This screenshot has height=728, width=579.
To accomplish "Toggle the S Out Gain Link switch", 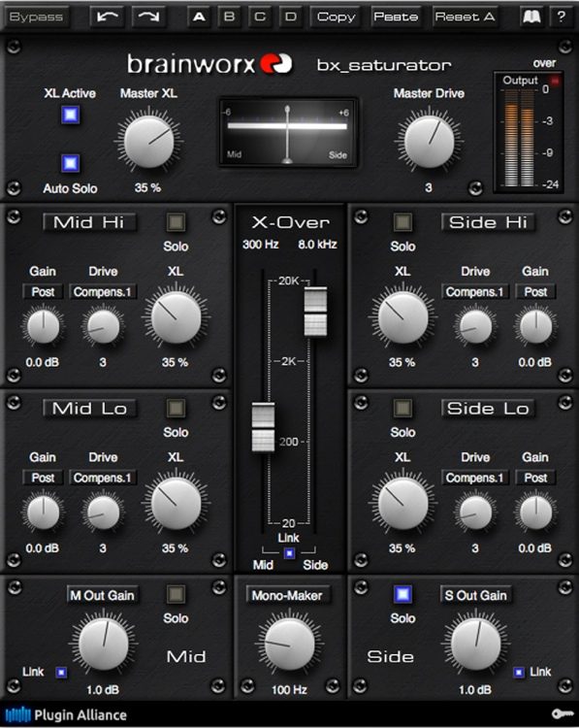I will tap(519, 672).
